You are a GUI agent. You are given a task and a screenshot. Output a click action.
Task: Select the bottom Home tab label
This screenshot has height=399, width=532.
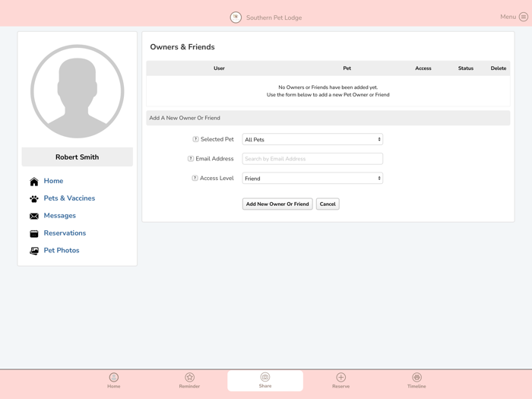coord(114,386)
